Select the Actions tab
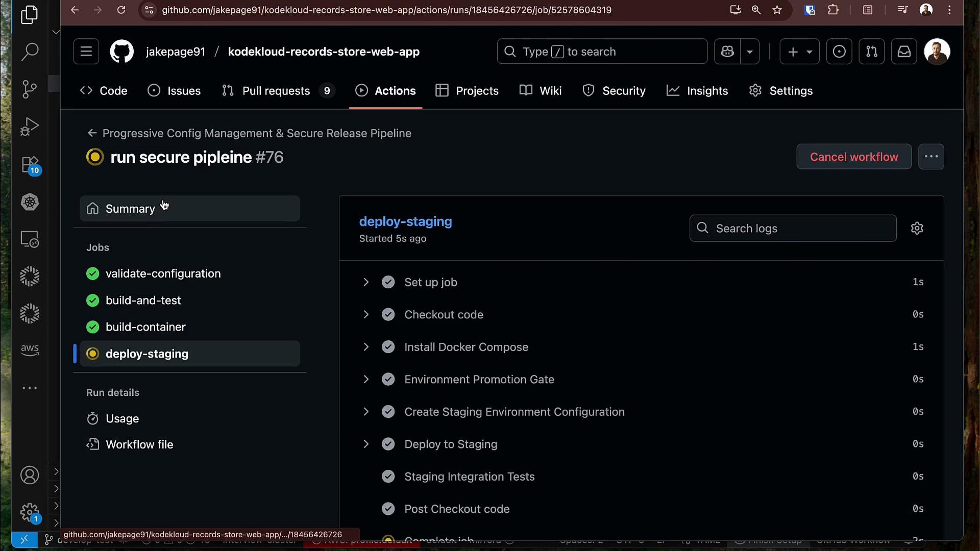 coord(385,91)
